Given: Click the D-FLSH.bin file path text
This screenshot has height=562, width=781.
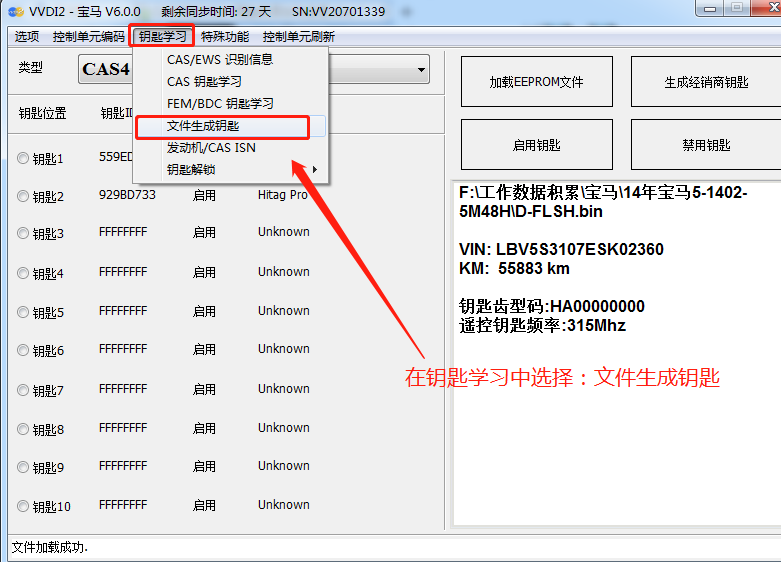Looking at the screenshot, I should pos(603,202).
